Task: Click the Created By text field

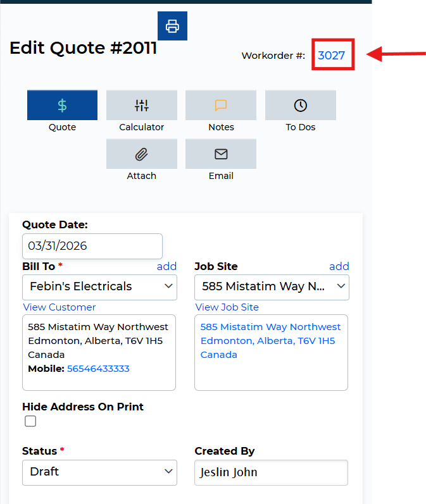Action: (x=271, y=472)
